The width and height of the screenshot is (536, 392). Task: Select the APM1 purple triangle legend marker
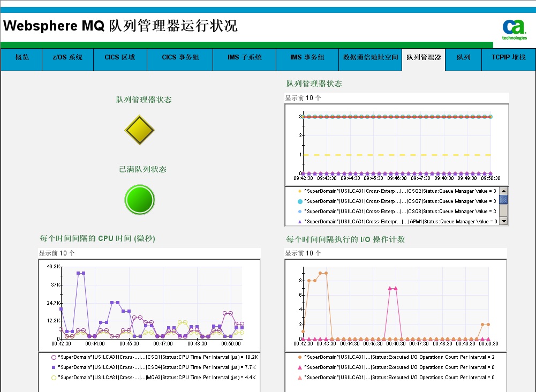coord(300,221)
